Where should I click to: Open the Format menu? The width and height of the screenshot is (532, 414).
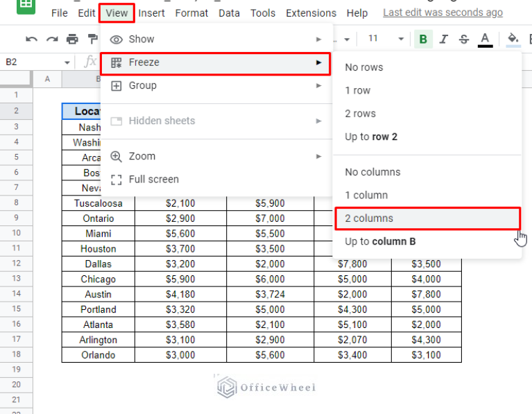coord(191,13)
